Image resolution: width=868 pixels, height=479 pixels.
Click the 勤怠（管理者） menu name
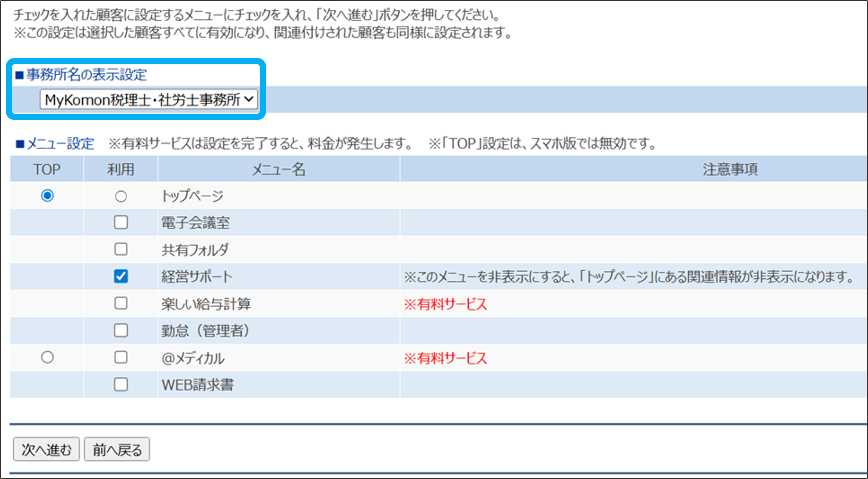pos(206,331)
